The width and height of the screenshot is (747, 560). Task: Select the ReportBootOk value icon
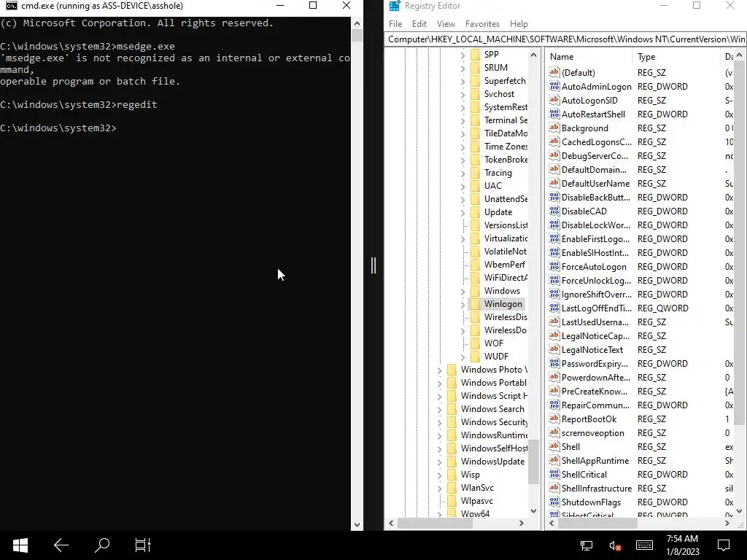(x=554, y=419)
